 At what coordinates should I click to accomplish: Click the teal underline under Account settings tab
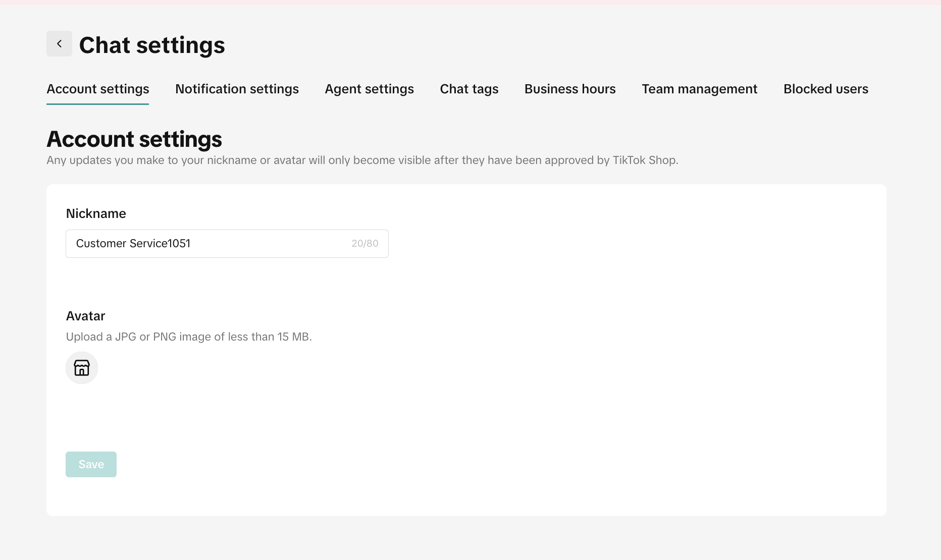pos(98,104)
